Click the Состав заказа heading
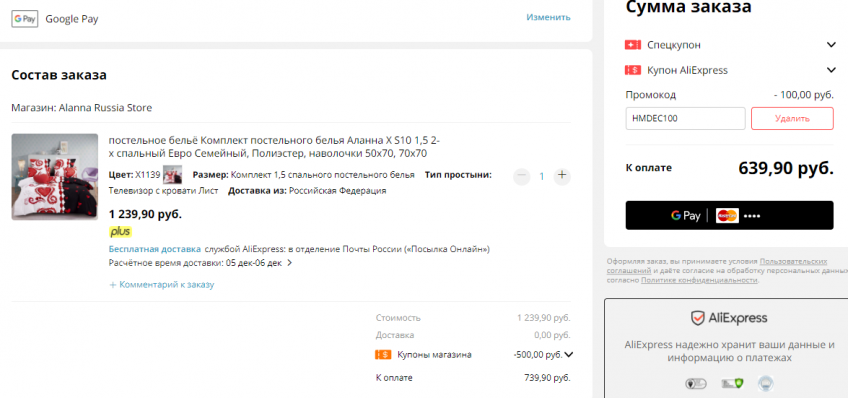The image size is (848, 398). point(59,75)
